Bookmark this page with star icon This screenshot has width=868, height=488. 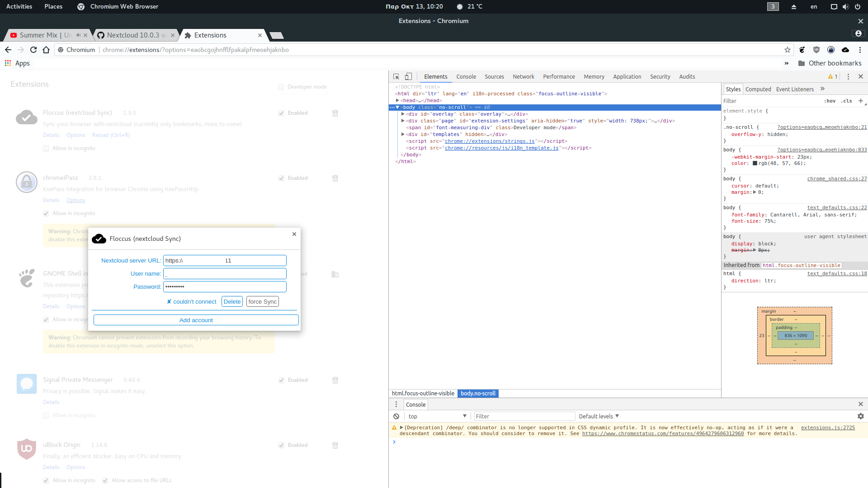point(787,50)
